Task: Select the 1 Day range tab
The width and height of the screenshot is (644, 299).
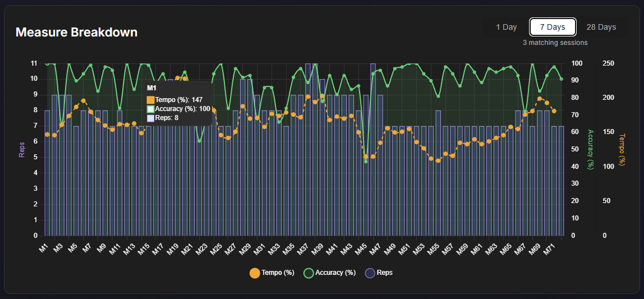Action: (x=506, y=27)
